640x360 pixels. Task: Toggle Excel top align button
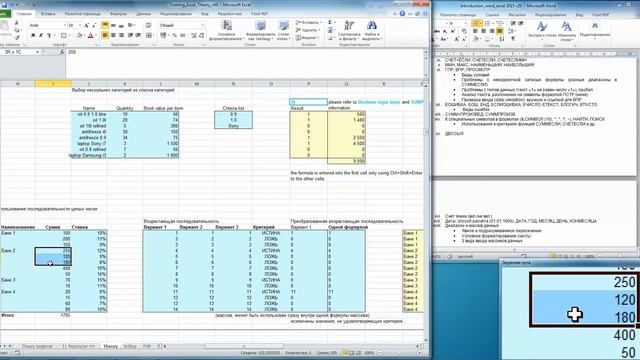tap(105, 25)
